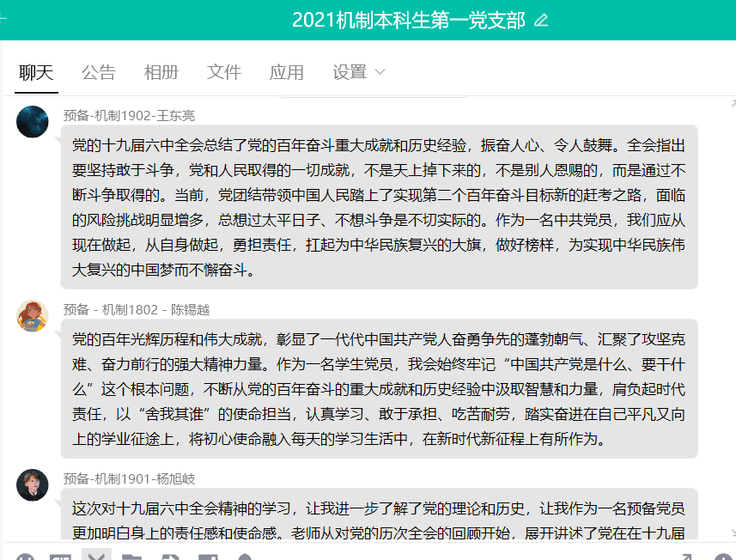
Task: Click the scissors screenshot icon
Action: click(x=96, y=556)
